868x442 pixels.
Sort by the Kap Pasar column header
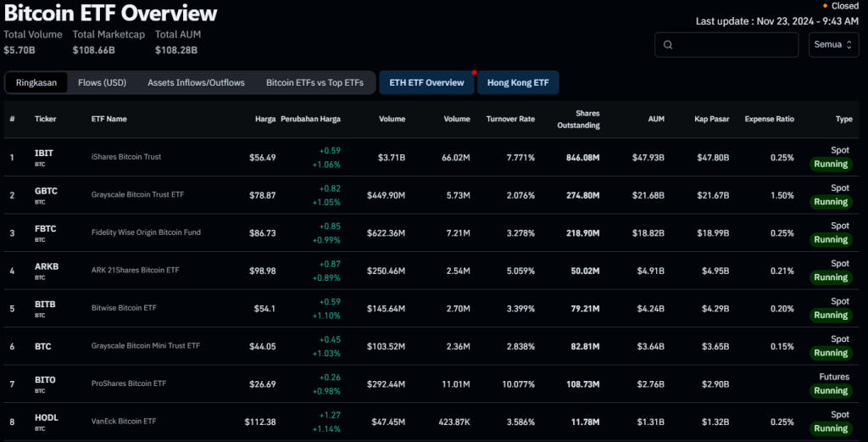pos(711,119)
